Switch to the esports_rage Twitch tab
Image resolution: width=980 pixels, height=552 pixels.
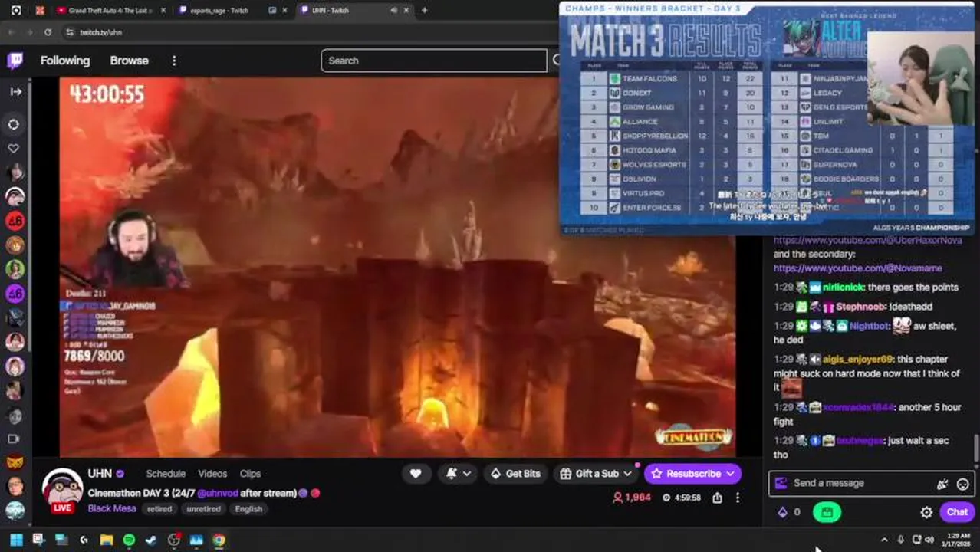coord(219,11)
